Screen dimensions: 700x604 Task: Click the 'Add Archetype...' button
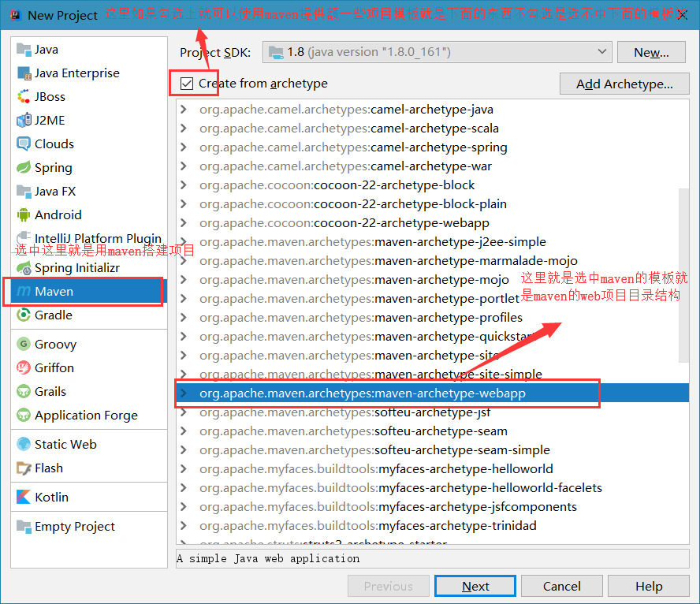point(624,84)
